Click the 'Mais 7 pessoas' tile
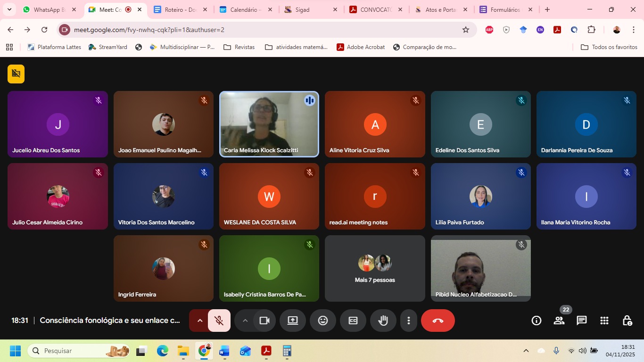Viewport: 644px width, 362px height. click(375, 269)
